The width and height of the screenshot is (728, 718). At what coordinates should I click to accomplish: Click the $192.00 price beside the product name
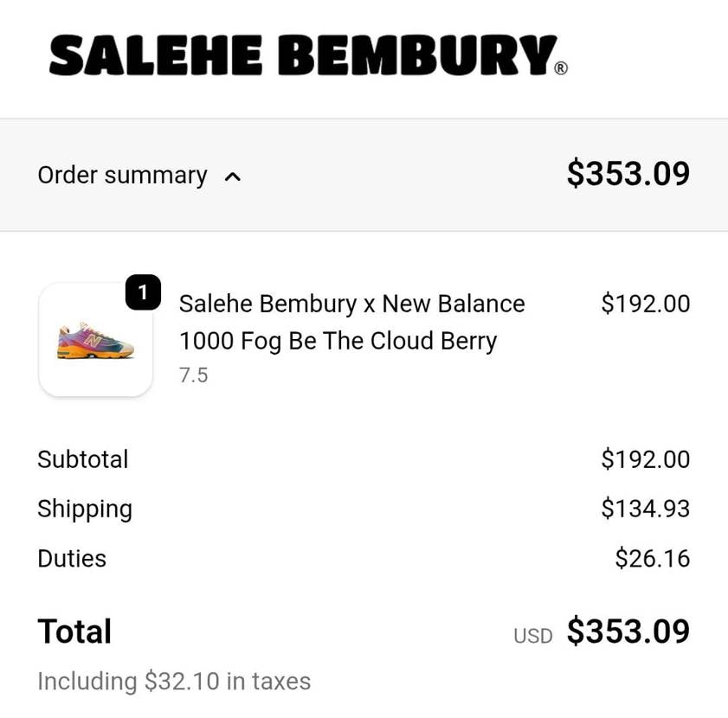(x=645, y=304)
